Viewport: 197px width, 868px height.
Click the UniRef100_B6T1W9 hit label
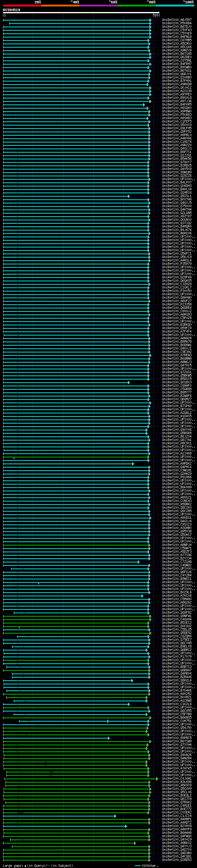176,741
